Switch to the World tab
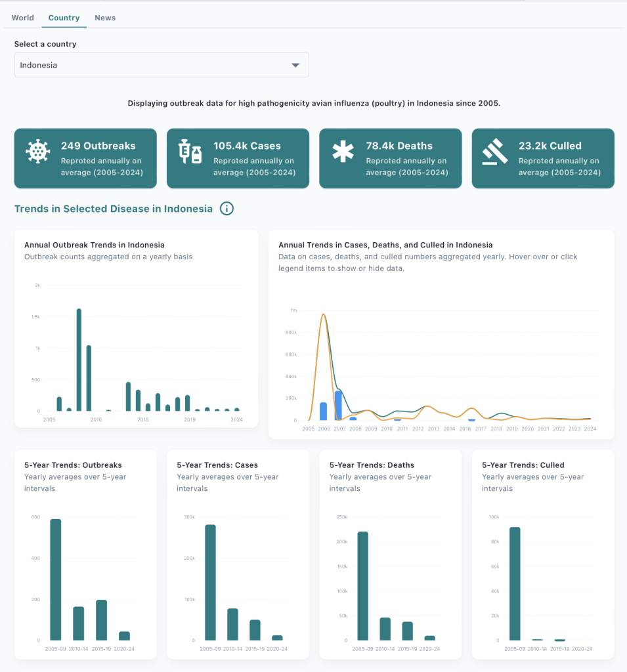The image size is (627, 672). point(23,18)
